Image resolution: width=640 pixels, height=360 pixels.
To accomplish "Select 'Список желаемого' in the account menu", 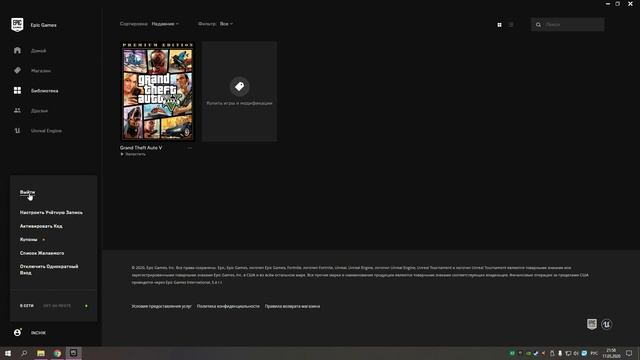I will point(42,253).
